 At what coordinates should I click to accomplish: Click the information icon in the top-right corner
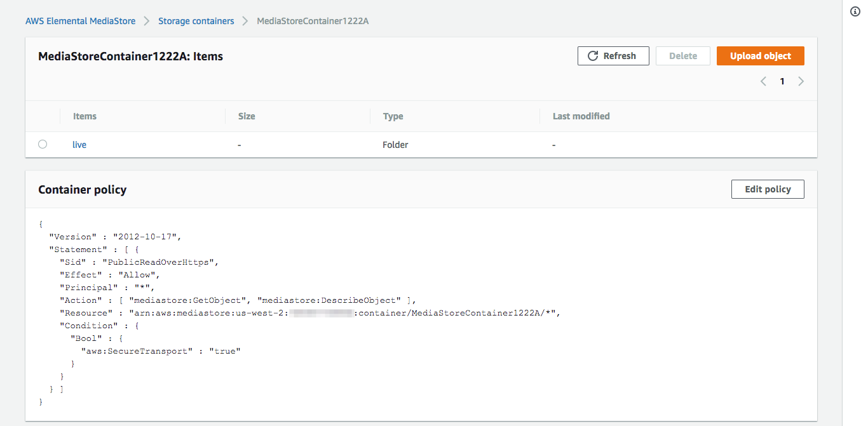coord(855,11)
